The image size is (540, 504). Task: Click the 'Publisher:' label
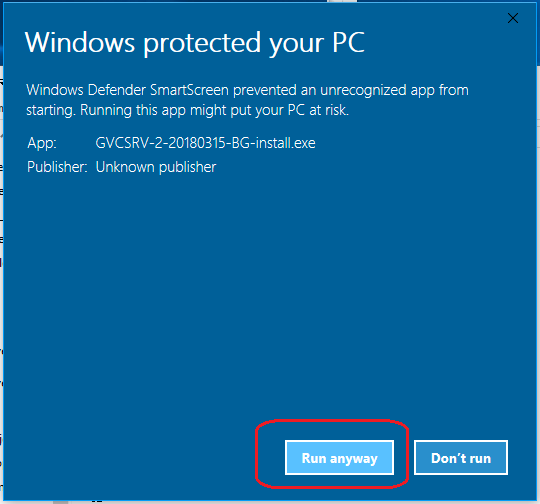point(57,167)
